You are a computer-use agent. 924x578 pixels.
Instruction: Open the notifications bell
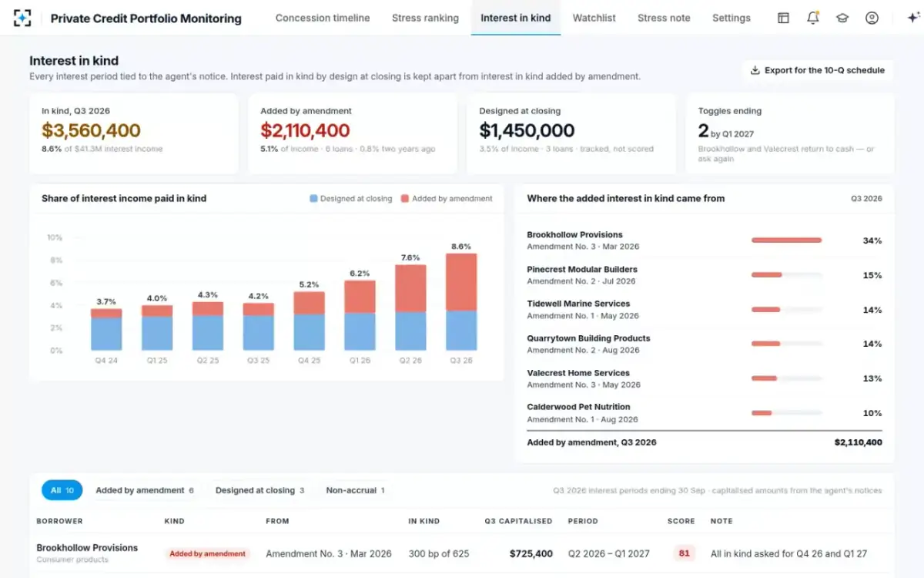[x=812, y=18]
